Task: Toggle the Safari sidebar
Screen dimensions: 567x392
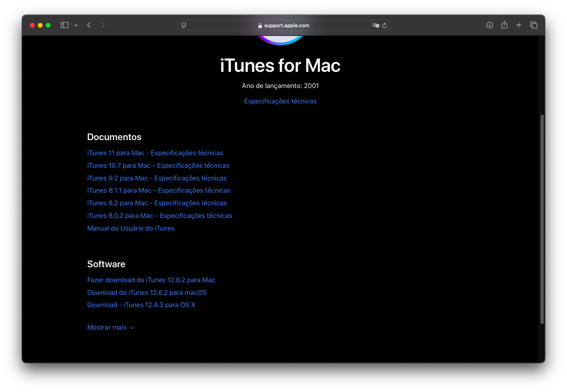Action: [65, 25]
